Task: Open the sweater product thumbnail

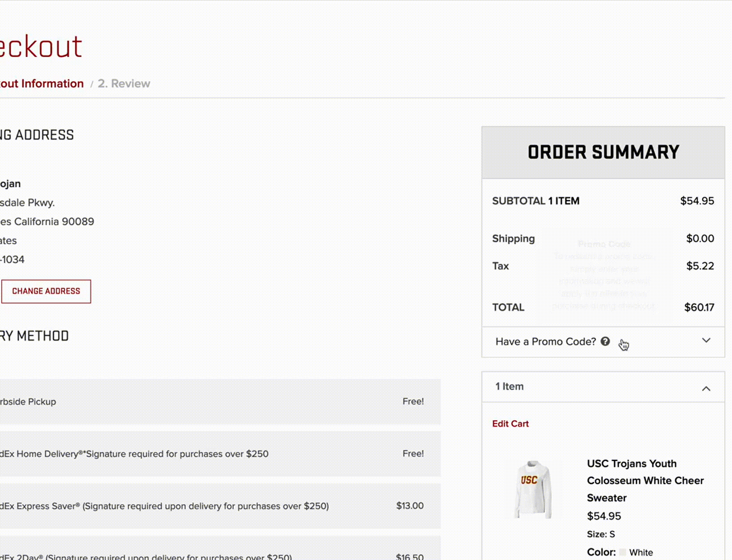Action: coord(533,490)
